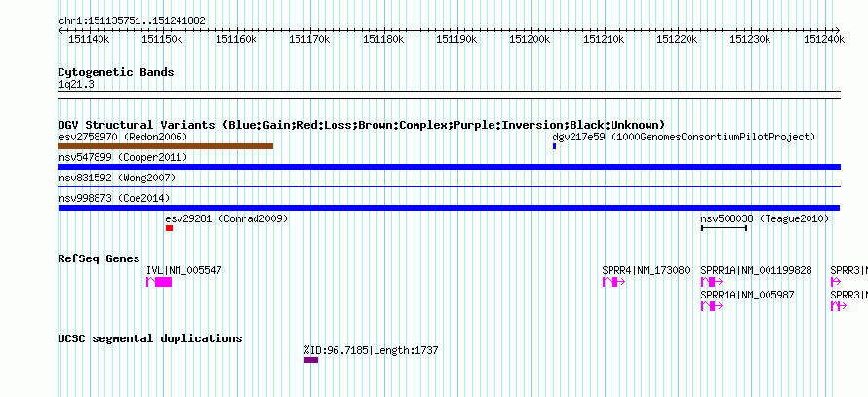Image resolution: width=868 pixels, height=397 pixels.
Task: Click the 151150k ruler tick label
Action: click(162, 39)
